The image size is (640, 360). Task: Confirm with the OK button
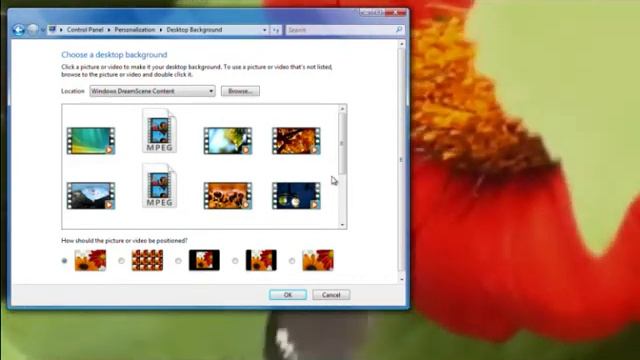tap(288, 295)
